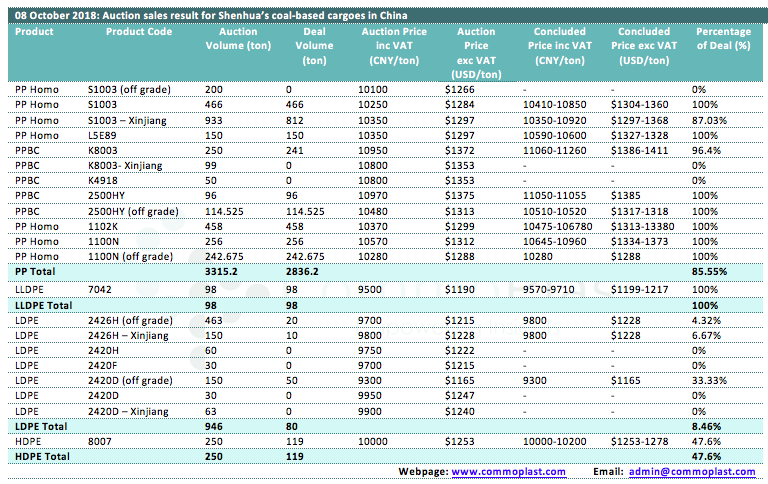Click the 'LLDPE Total' row label
The height and width of the screenshot is (484, 768).
pyautogui.click(x=42, y=303)
